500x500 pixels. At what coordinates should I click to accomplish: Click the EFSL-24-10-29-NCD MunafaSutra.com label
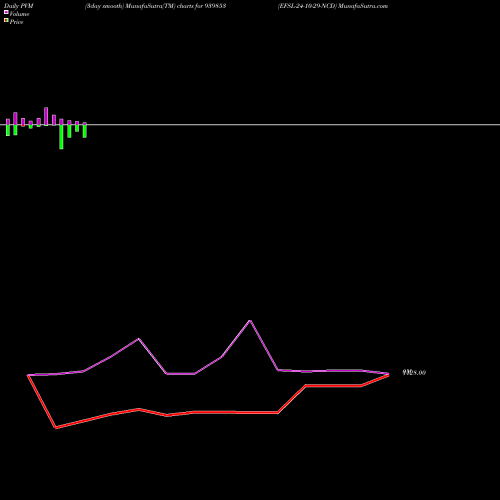coord(333,6)
